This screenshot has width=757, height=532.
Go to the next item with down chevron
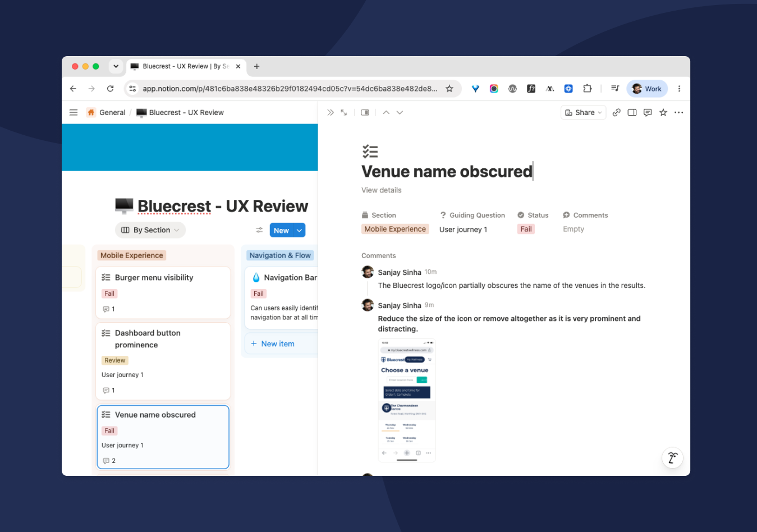point(400,112)
